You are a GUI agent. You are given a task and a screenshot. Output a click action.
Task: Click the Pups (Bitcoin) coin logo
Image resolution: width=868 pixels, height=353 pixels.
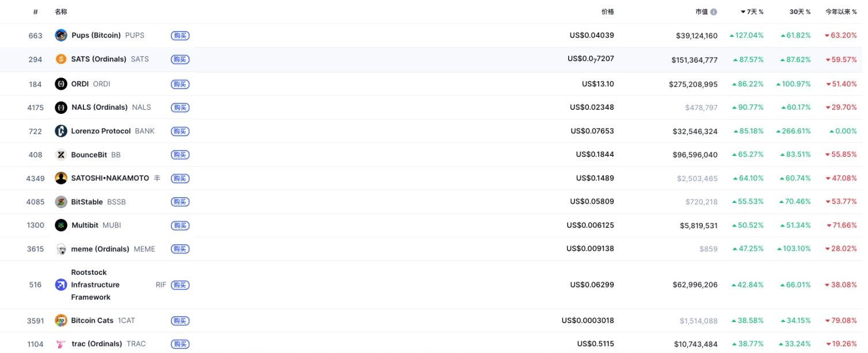[61, 36]
